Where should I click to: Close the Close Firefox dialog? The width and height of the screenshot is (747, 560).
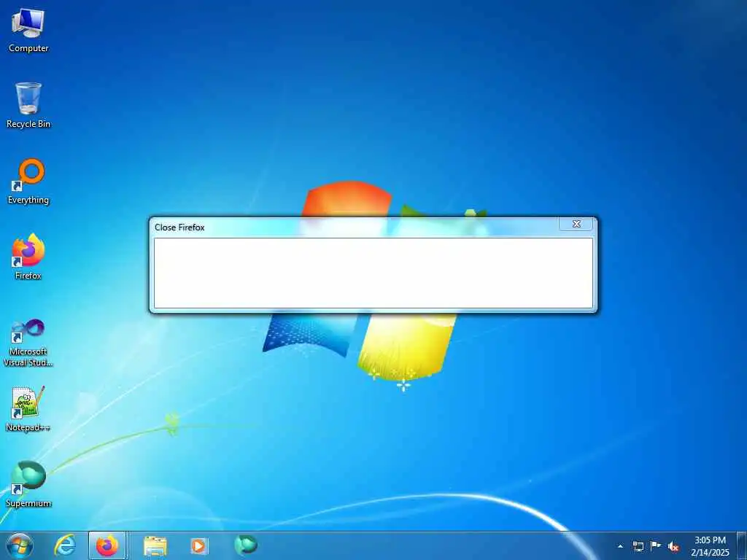click(x=576, y=224)
